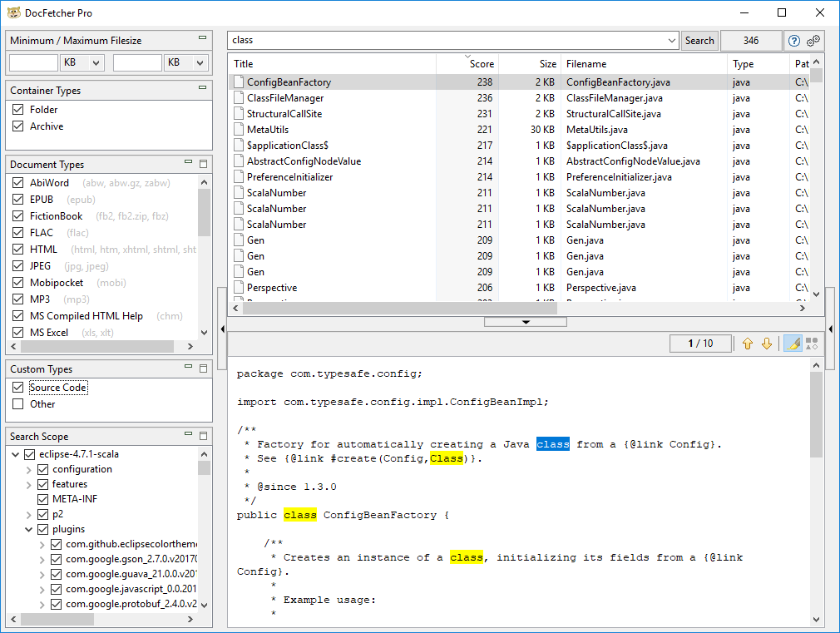Enable the Other custom type
Screen dimensions: 840x633
[x=18, y=403]
